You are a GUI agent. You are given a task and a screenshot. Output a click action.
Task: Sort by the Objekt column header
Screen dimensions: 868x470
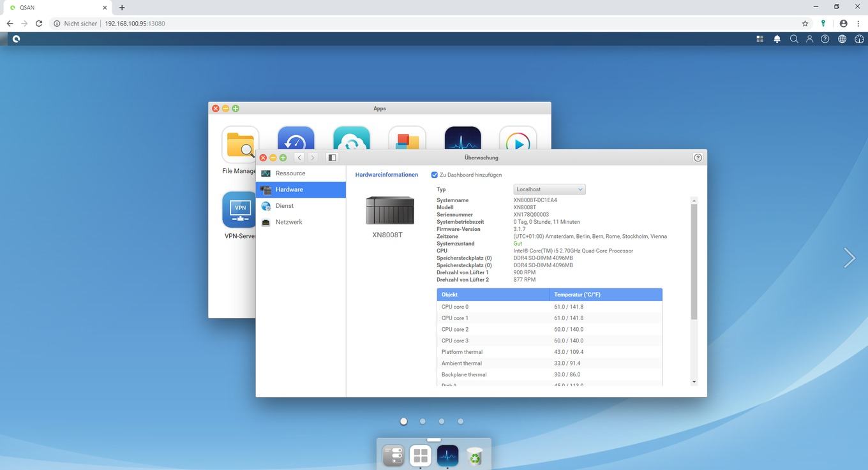(x=493, y=295)
